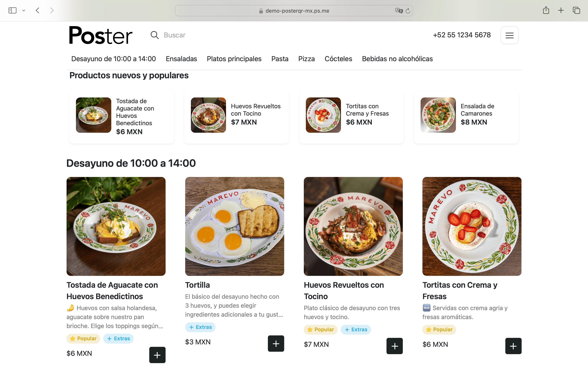The height and width of the screenshot is (367, 588).
Task: Select the Bebidas no alcohólicas tab
Action: pos(397,59)
